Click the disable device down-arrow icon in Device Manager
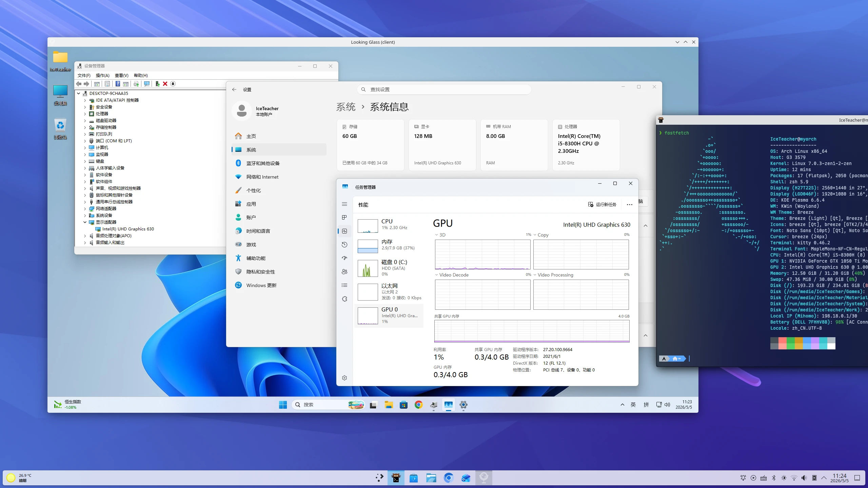The width and height of the screenshot is (868, 488). tap(173, 84)
